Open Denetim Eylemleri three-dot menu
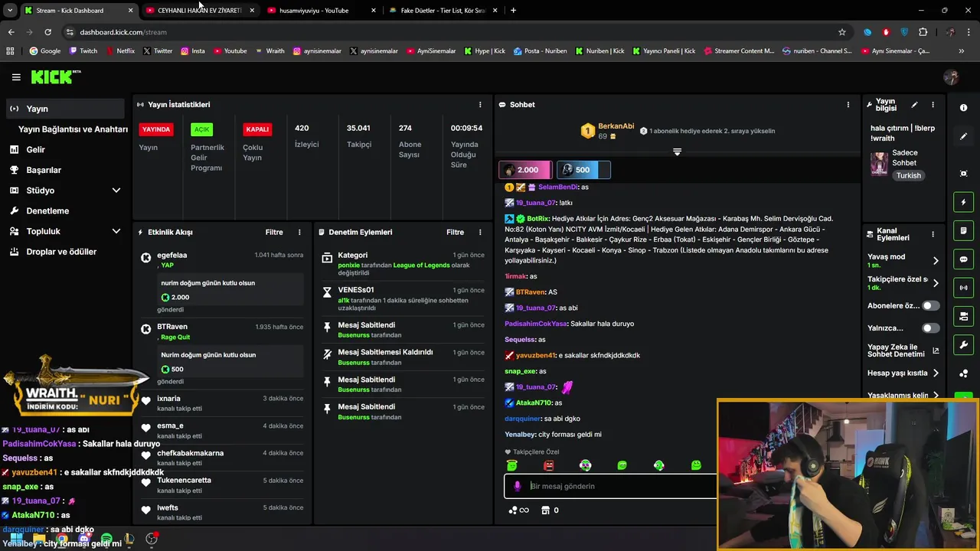 pyautogui.click(x=480, y=232)
